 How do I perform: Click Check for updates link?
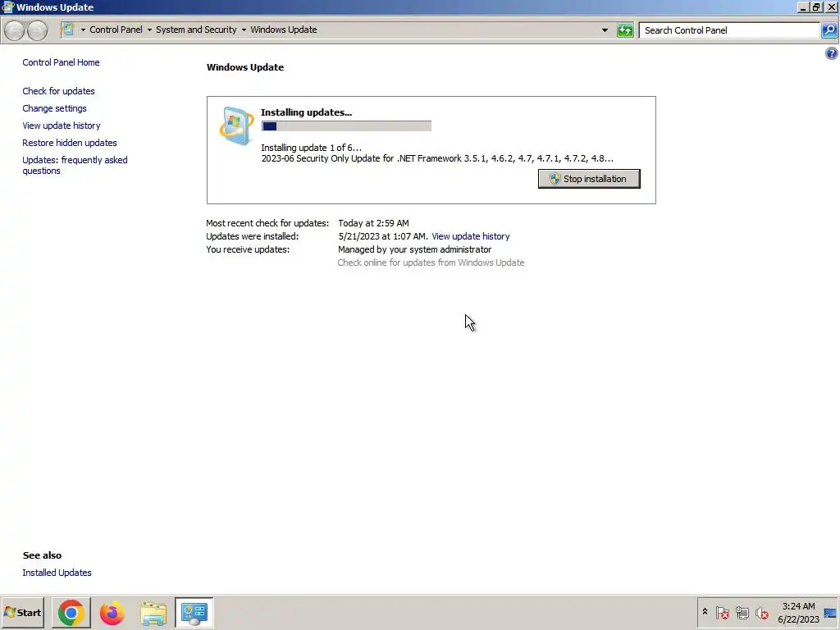[x=58, y=91]
